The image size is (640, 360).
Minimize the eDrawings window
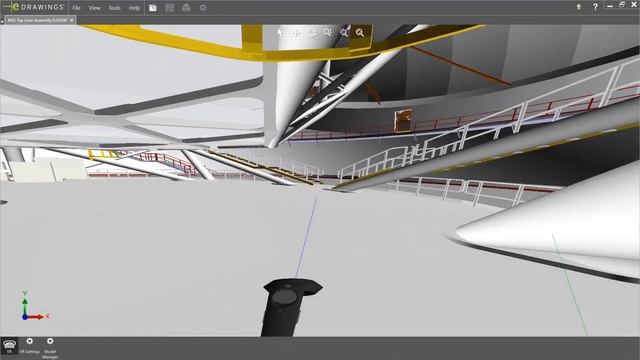(610, 6)
